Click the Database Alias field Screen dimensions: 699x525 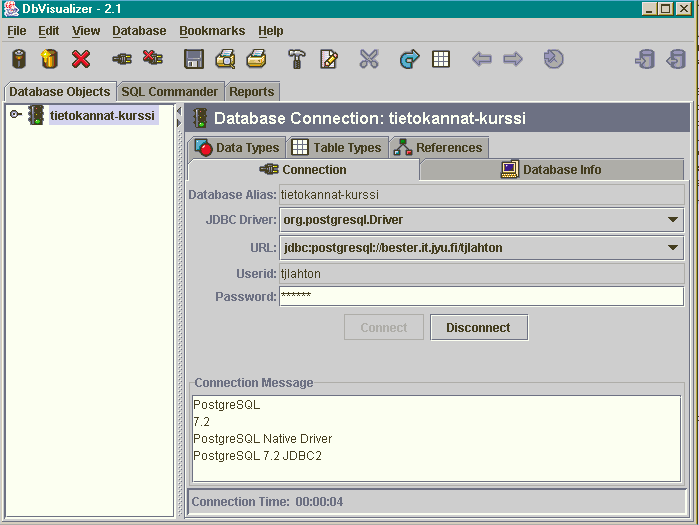481,195
